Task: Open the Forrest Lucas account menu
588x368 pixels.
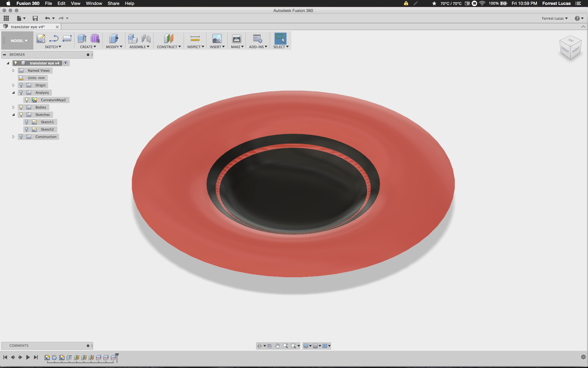Action: pyautogui.click(x=555, y=18)
